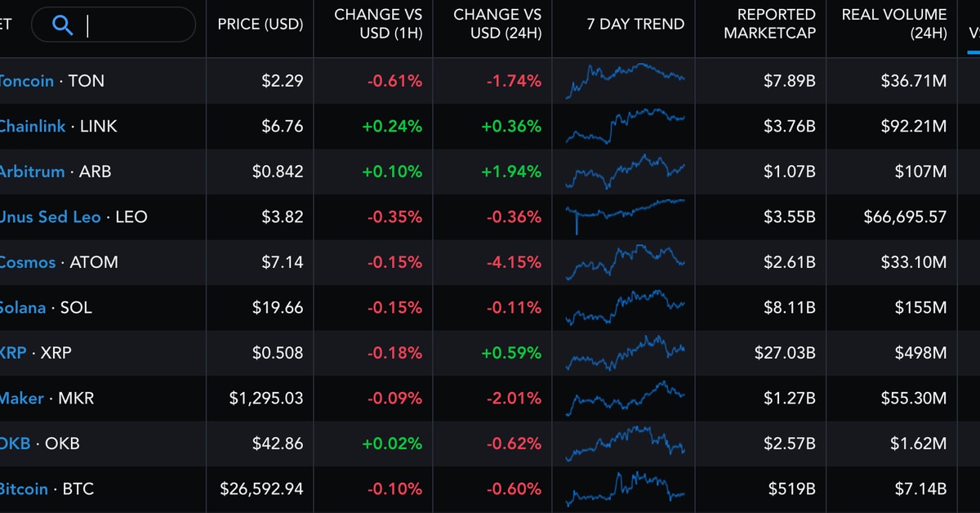Click the Bitcoin 7 day trend sparkline
Viewport: 980px width, 513px height.
tap(625, 488)
